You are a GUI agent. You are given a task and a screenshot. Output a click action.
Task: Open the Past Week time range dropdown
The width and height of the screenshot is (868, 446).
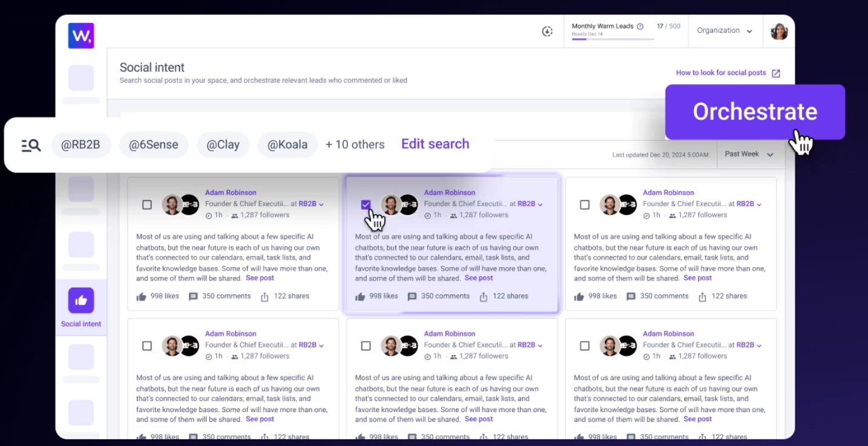(749, 155)
